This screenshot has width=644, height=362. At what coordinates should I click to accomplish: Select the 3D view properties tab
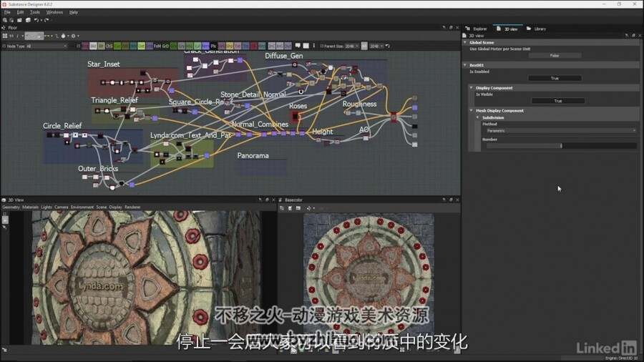pos(507,29)
